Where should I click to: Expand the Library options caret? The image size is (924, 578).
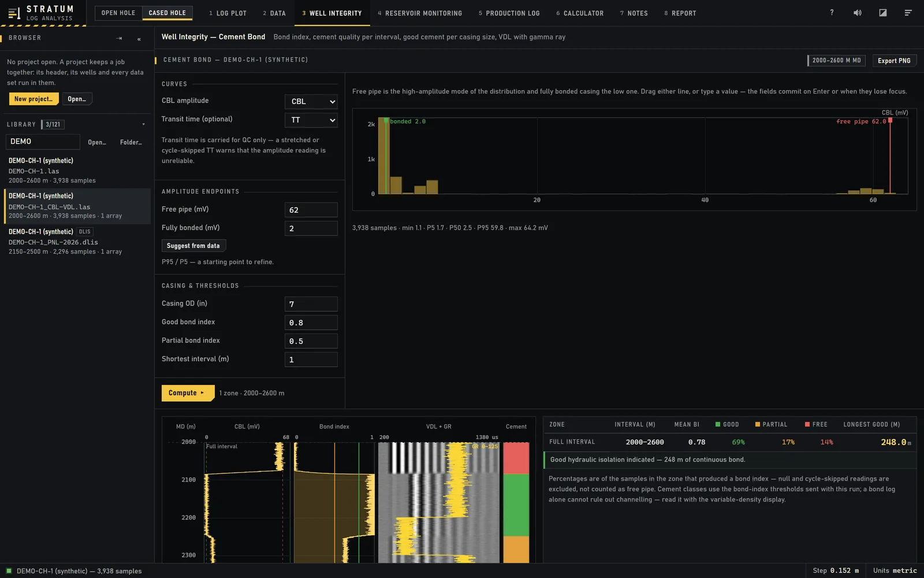tap(143, 124)
